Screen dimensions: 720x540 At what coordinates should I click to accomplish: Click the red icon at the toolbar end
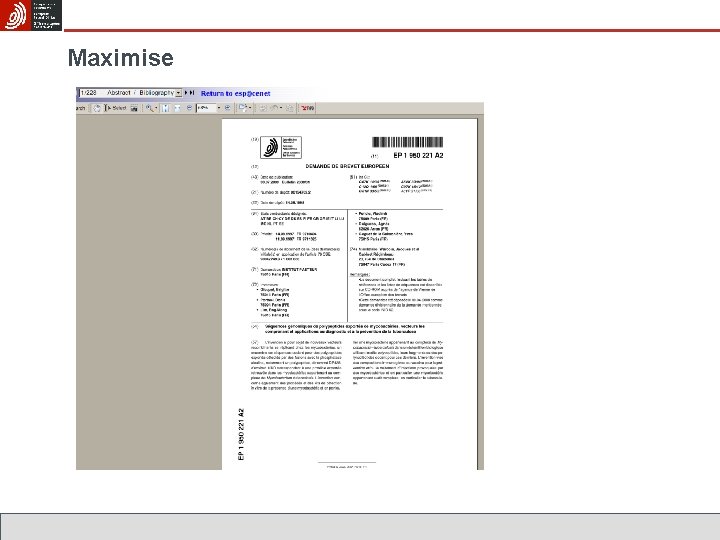(x=307, y=108)
